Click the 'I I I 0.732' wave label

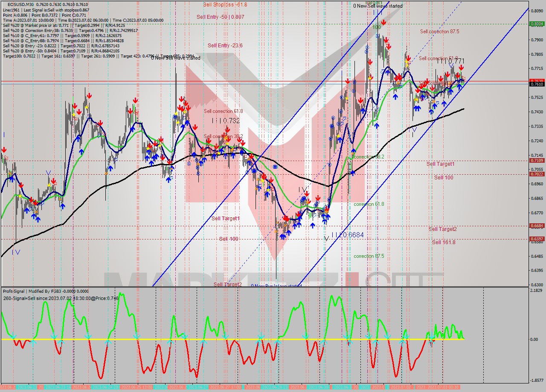click(226, 121)
